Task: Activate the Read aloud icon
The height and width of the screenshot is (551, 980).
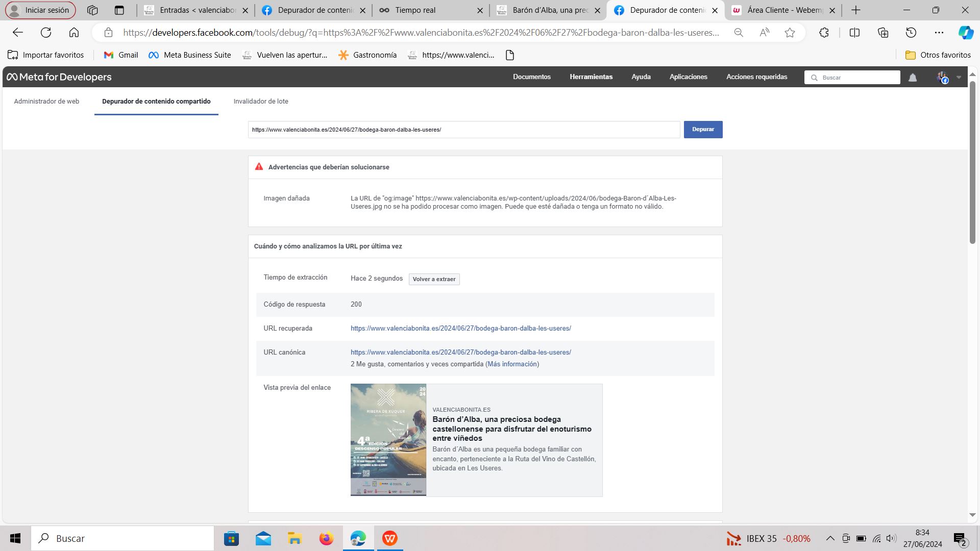Action: coord(764,33)
